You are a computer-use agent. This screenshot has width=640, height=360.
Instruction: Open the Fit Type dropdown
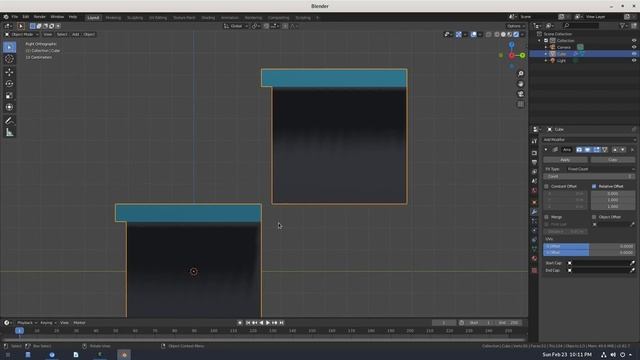pos(600,169)
